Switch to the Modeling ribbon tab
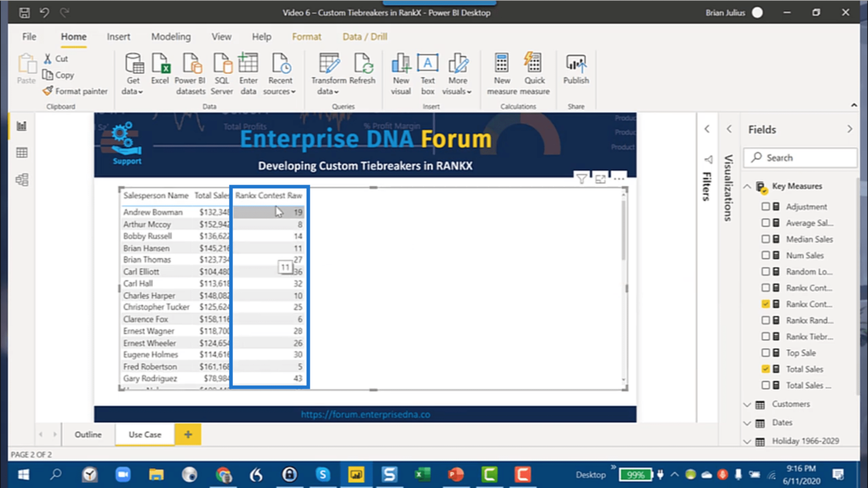868x488 pixels. pyautogui.click(x=171, y=37)
